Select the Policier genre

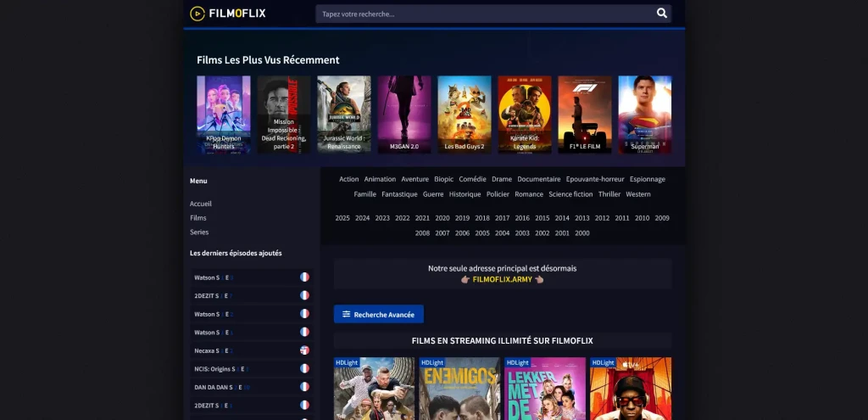(x=498, y=194)
